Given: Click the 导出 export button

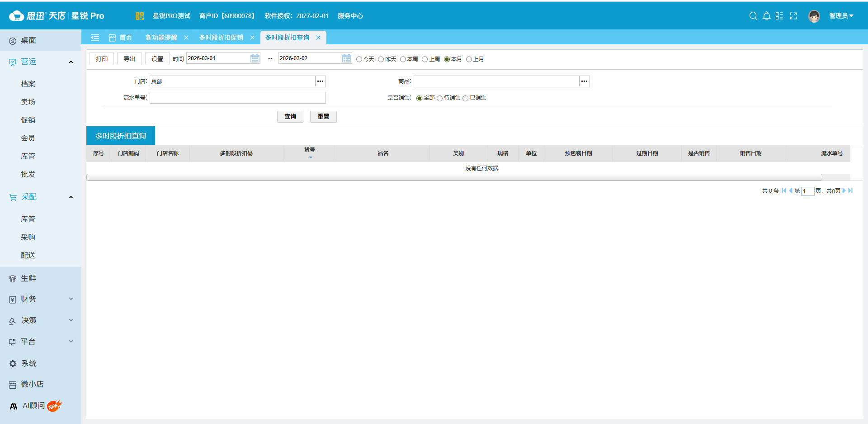Looking at the screenshot, I should coord(129,59).
